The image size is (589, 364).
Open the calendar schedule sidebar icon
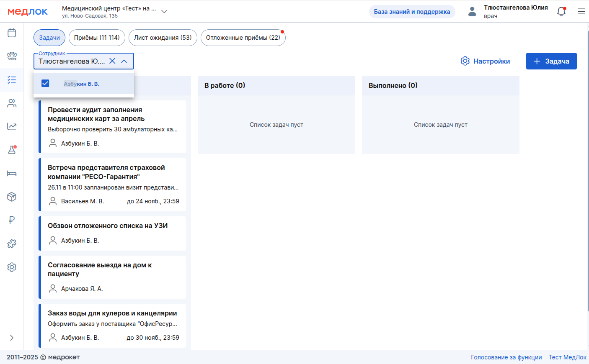12,33
